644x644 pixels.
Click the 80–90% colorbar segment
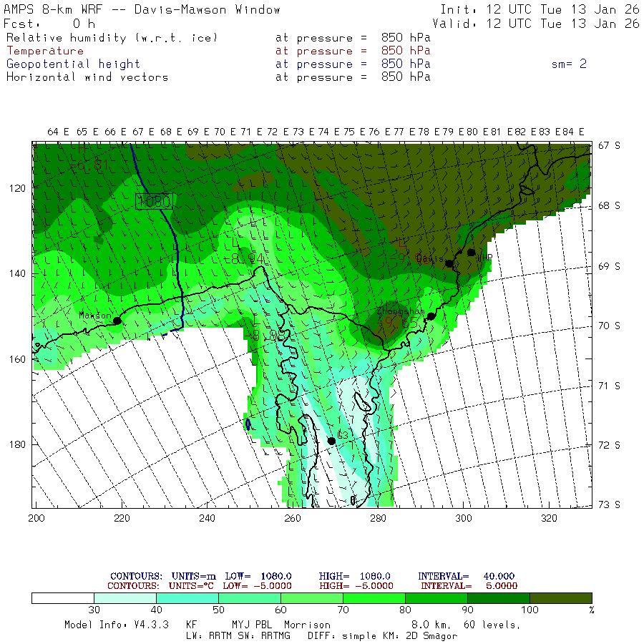(x=436, y=598)
